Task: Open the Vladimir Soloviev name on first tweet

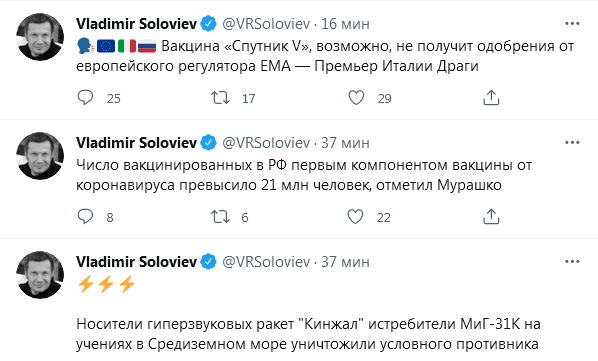Action: pos(137,24)
